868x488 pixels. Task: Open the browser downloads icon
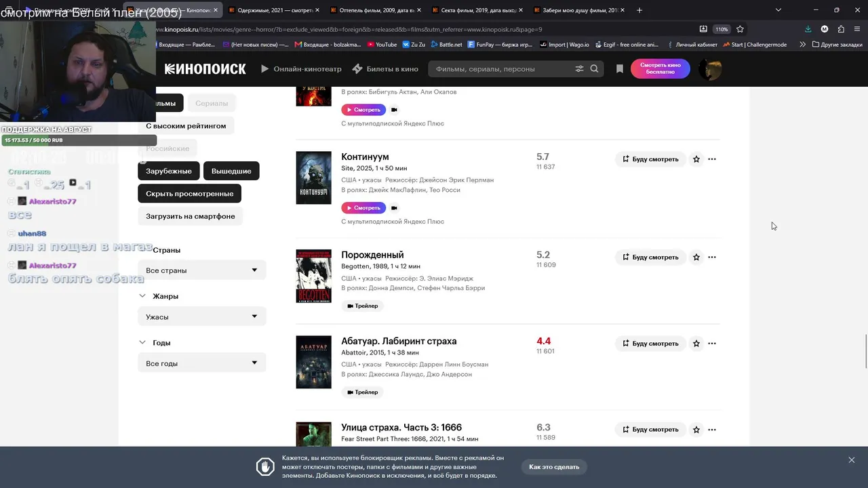coord(808,29)
